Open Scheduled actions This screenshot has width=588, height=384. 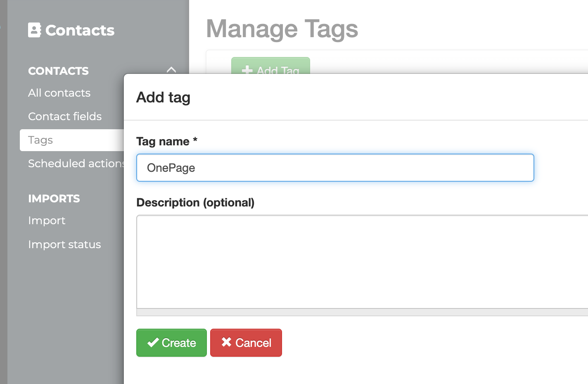[x=75, y=164]
